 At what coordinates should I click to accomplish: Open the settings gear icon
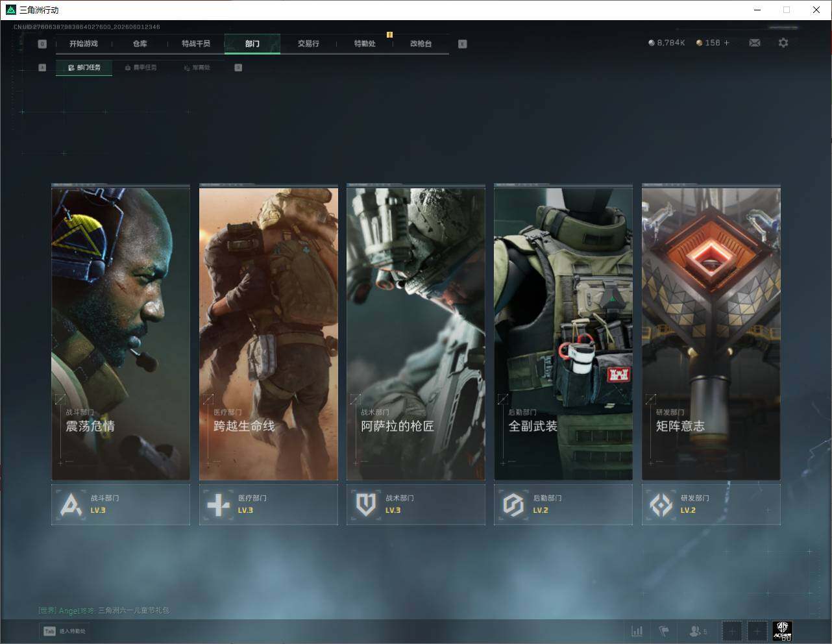tap(783, 43)
